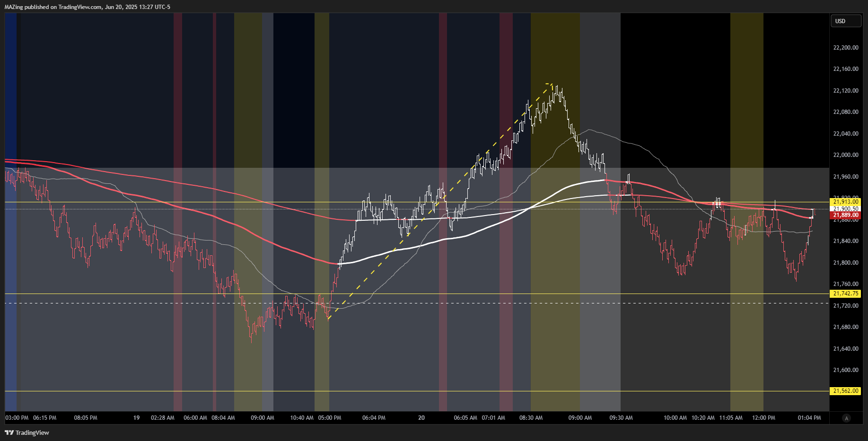This screenshot has width=868, height=441.
Task: Click the 06:04 PM time axis label
Action: [374, 418]
